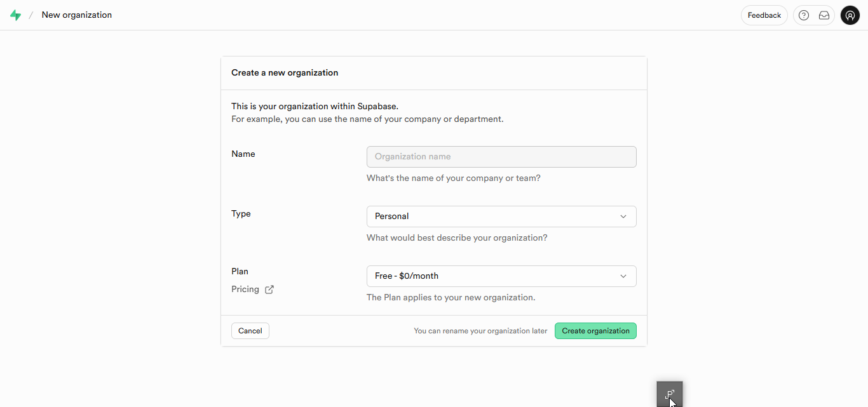Click the Name field label
The width and height of the screenshot is (868, 407).
(243, 154)
